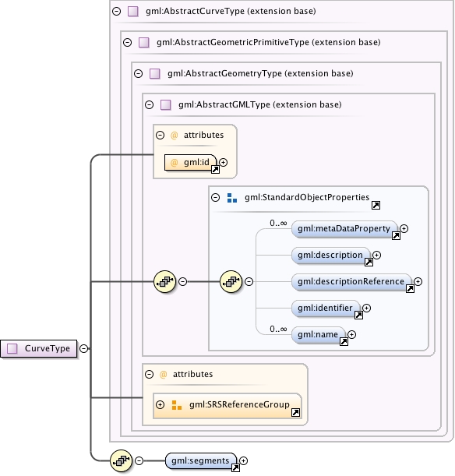Image resolution: width=455 pixels, height=476 pixels.
Task: Expand gml:metaDataProperty element
Action: (404, 228)
